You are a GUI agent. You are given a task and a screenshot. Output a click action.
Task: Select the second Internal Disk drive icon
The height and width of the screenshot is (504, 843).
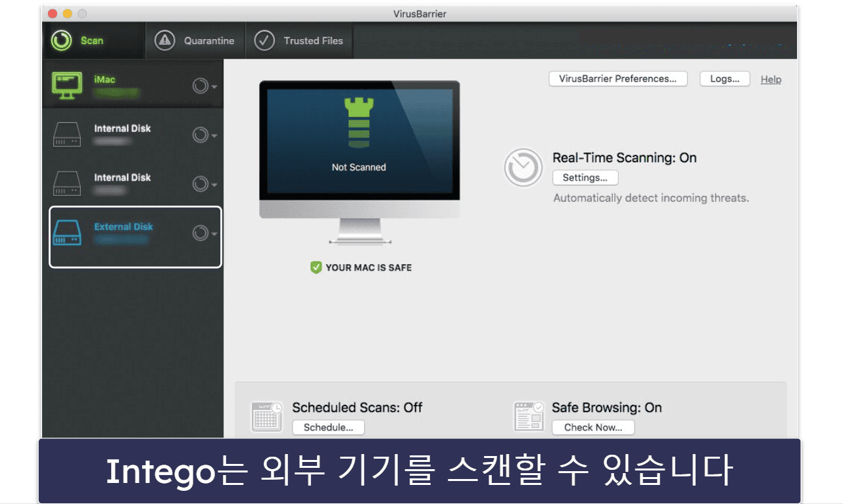pyautogui.click(x=67, y=184)
